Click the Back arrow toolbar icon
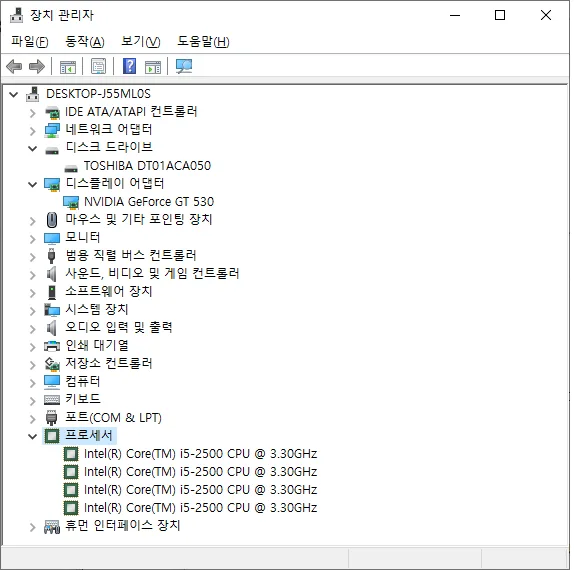574x570 pixels. tap(14, 67)
